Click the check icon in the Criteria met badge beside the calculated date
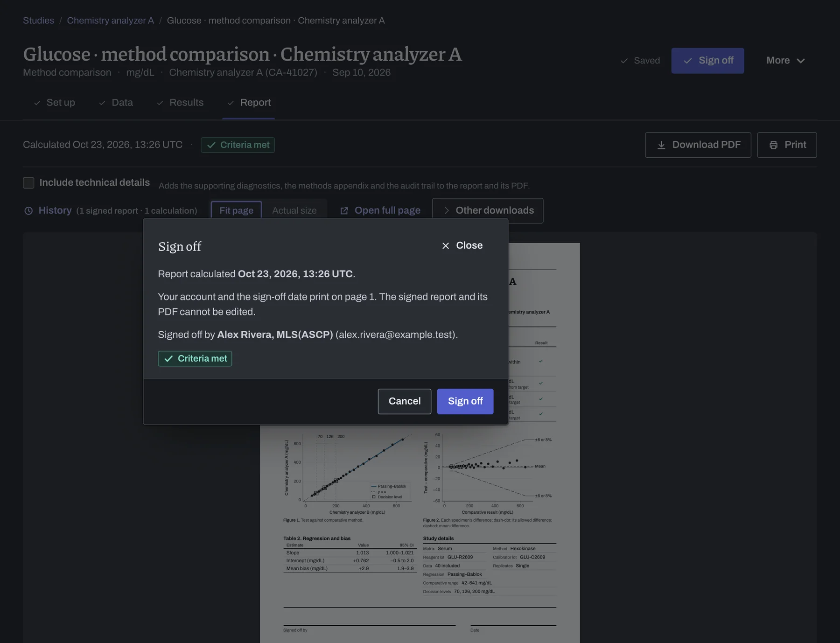Image resolution: width=840 pixels, height=643 pixels. click(211, 145)
